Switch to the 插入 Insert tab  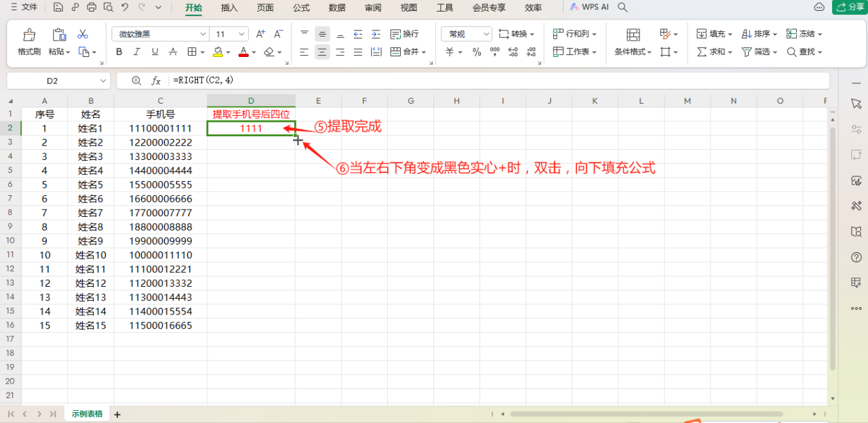coord(229,7)
